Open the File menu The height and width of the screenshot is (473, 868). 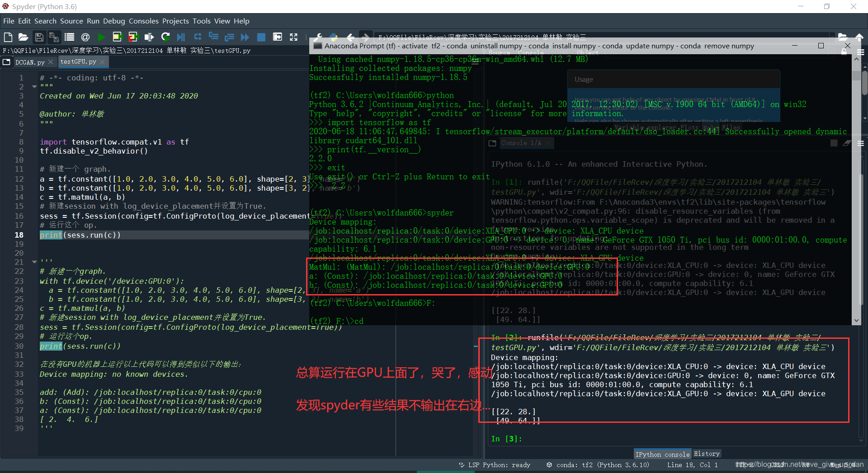tap(9, 21)
